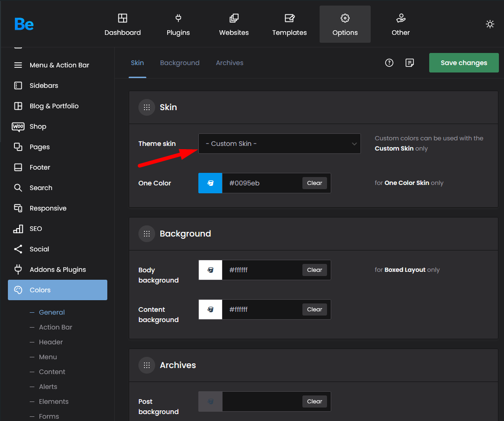The width and height of the screenshot is (504, 421).
Task: Click the Skin section drag handle
Action: (x=147, y=107)
